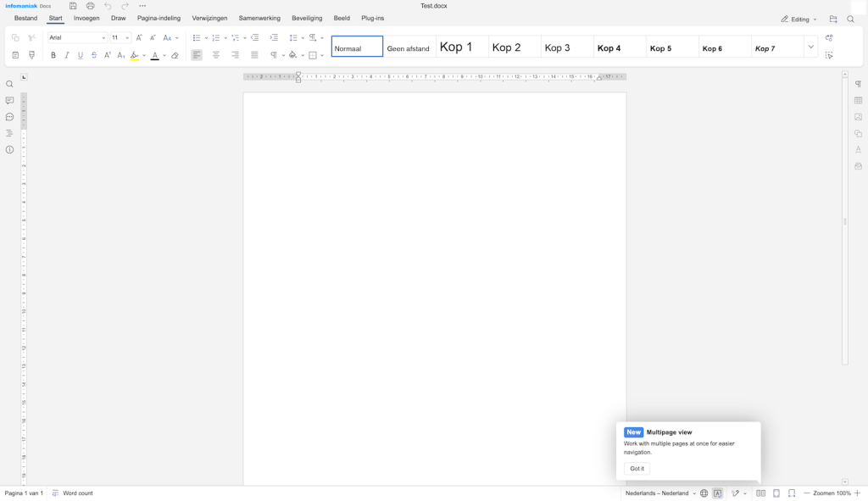868x501 pixels.
Task: Click the font color swatch button
Action: [155, 55]
